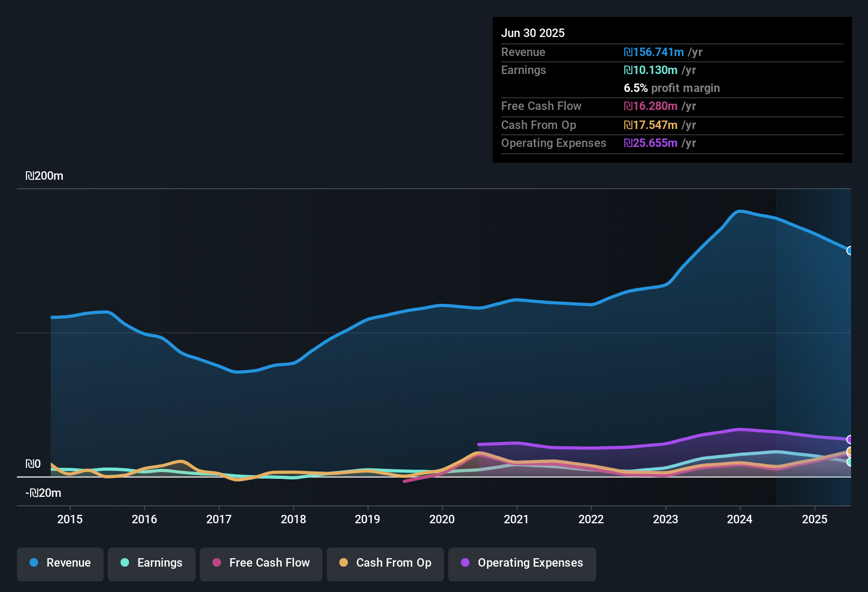Click the Operating Expenses legend button

pos(522,563)
